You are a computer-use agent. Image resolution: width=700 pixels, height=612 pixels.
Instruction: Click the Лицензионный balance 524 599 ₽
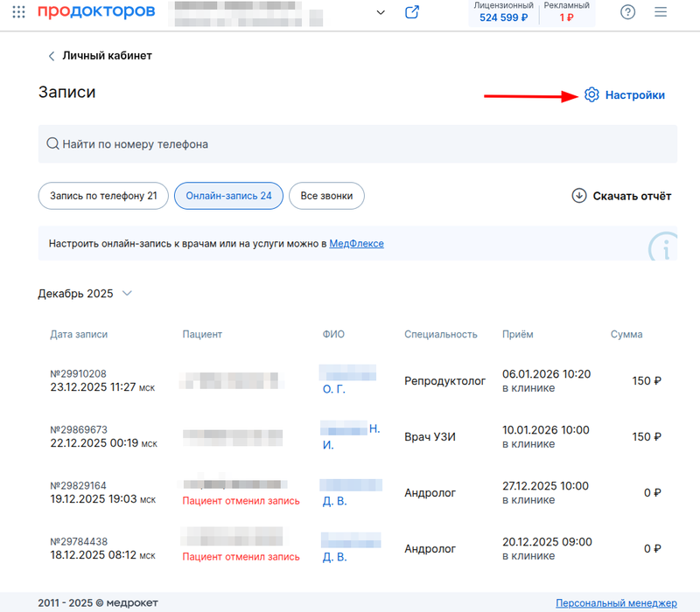tap(504, 17)
